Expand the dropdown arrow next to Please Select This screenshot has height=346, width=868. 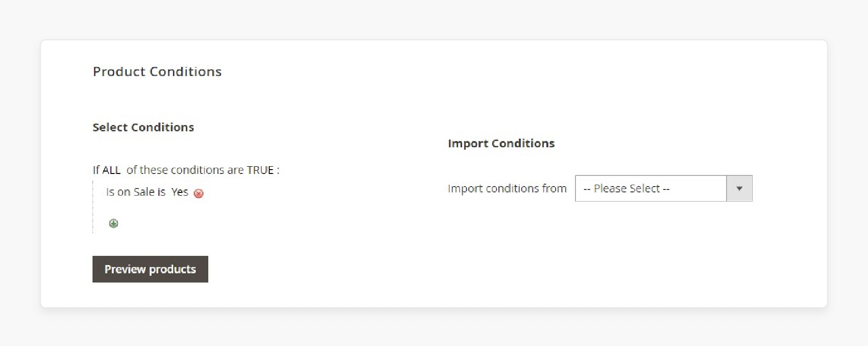tap(739, 189)
